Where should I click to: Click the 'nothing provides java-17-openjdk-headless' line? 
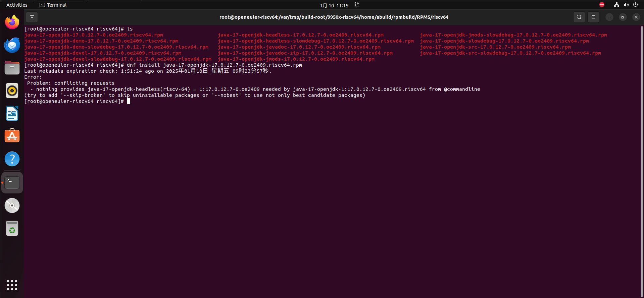[x=255, y=89]
